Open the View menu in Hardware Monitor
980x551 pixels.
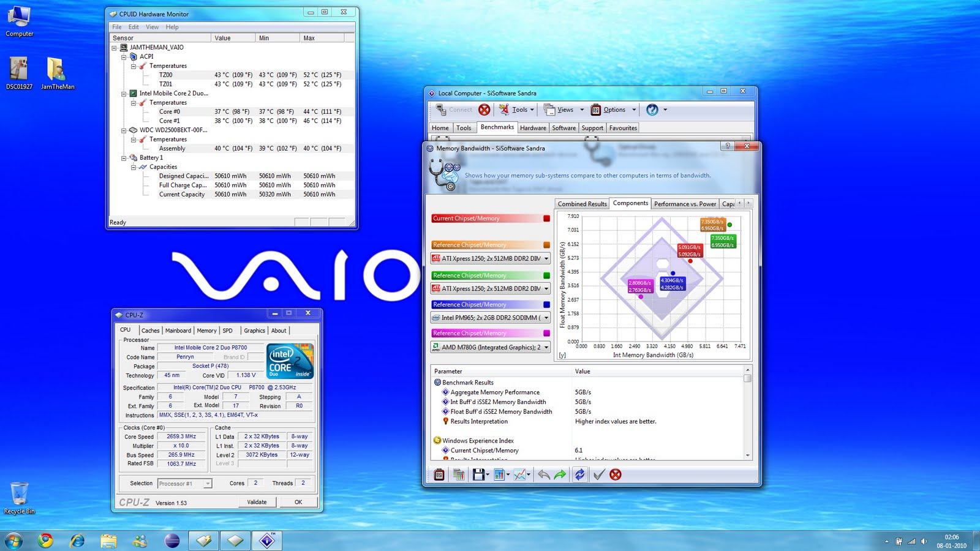click(x=152, y=27)
